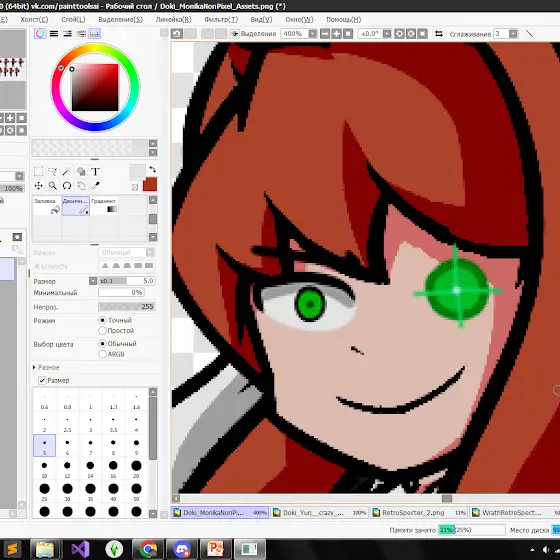Click the foreground red-brown color swatch
560x560 pixels.
[x=150, y=185]
